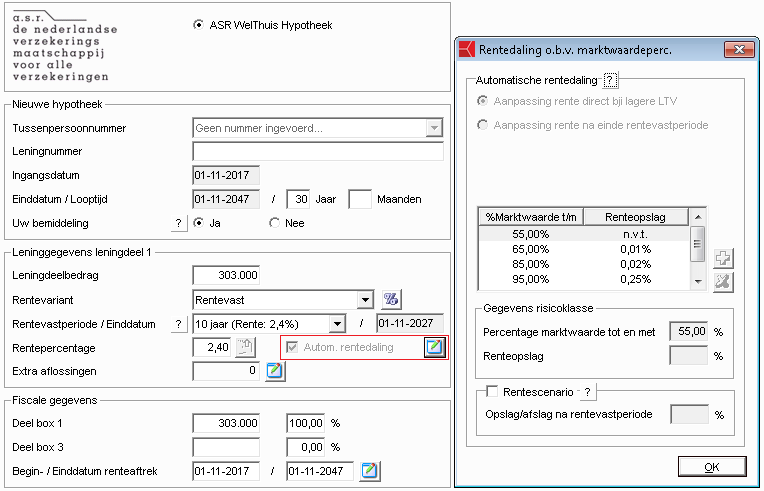The height and width of the screenshot is (491, 764).
Task: Select the 55,00% row in the table
Action: point(585,234)
